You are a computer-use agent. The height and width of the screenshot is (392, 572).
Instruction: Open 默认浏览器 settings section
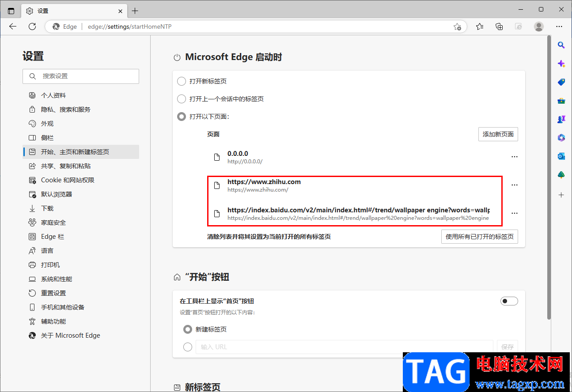pos(81,194)
